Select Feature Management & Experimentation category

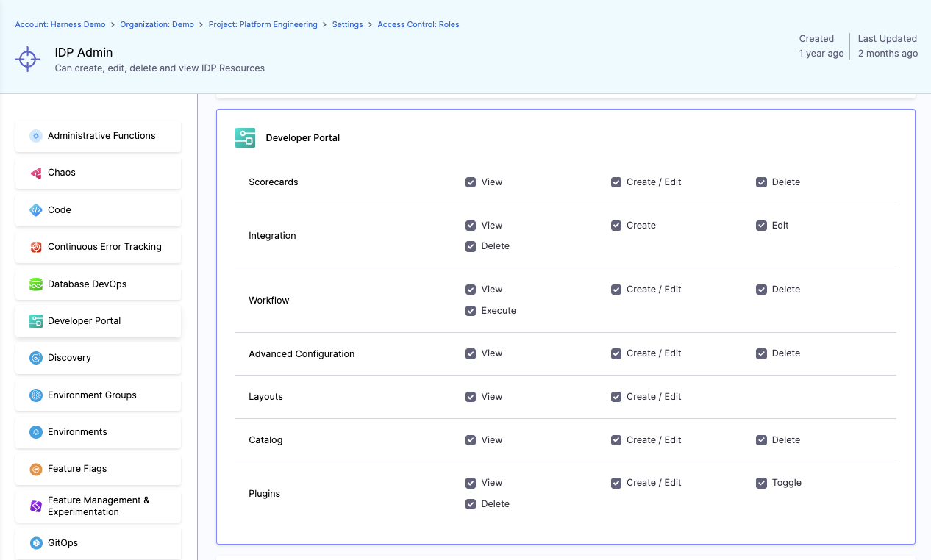(x=98, y=506)
